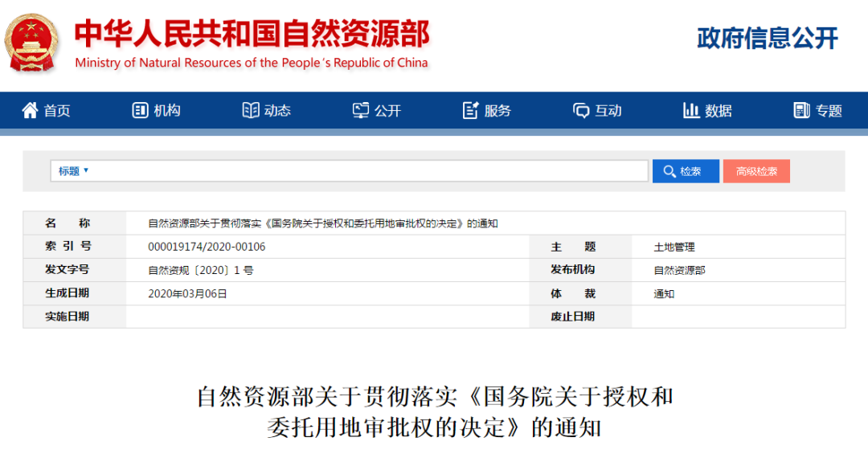Click the open book icon for 动态
Image resolution: width=868 pixels, height=454 pixels.
pyautogui.click(x=250, y=110)
